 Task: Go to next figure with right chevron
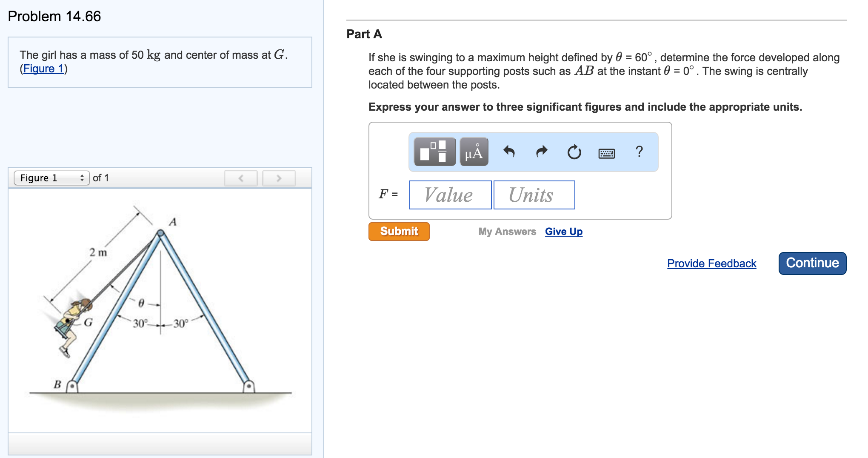pyautogui.click(x=279, y=178)
